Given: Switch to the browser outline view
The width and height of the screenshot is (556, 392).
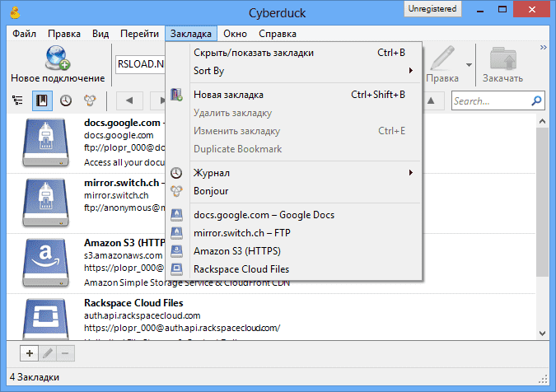Looking at the screenshot, I should tap(17, 100).
